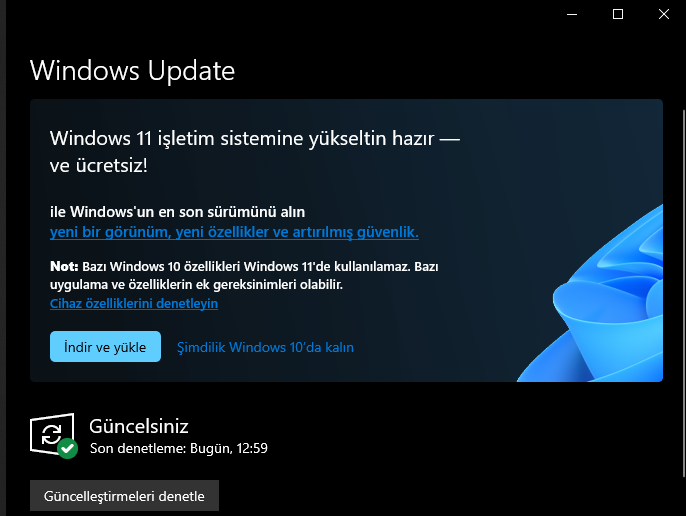Maximize the Windows Update window
The height and width of the screenshot is (516, 686).
[x=618, y=14]
